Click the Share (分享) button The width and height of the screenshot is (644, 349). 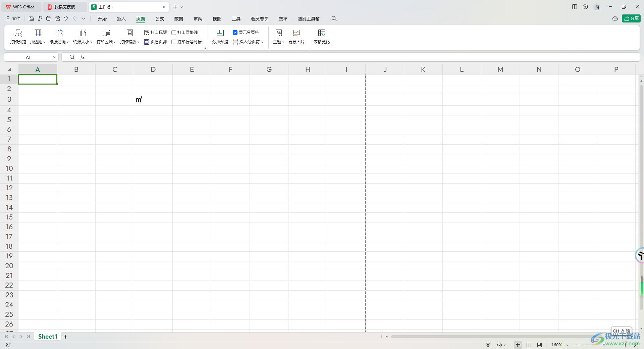(631, 18)
